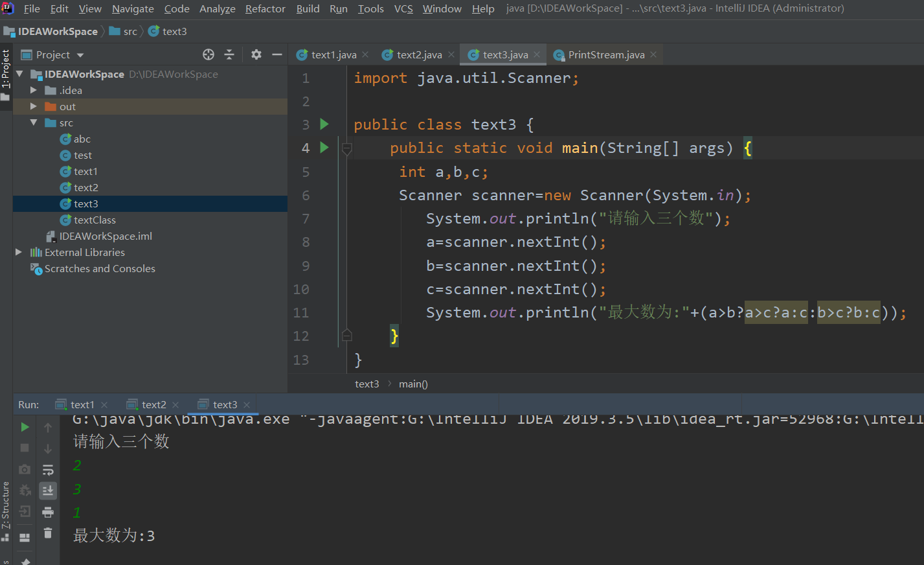Open the 1: Project side tab
This screenshot has height=565, width=924.
coord(6,69)
